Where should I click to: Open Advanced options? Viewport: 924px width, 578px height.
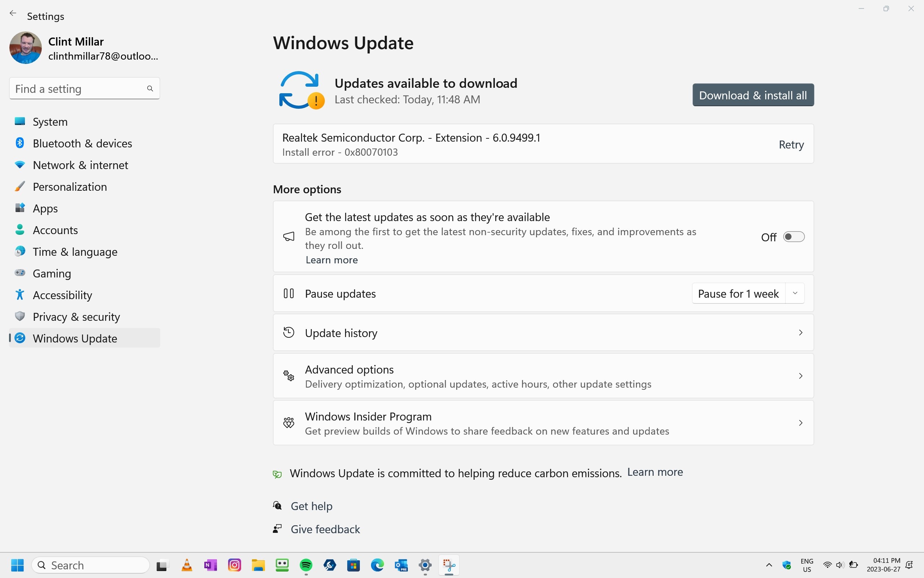tap(543, 376)
